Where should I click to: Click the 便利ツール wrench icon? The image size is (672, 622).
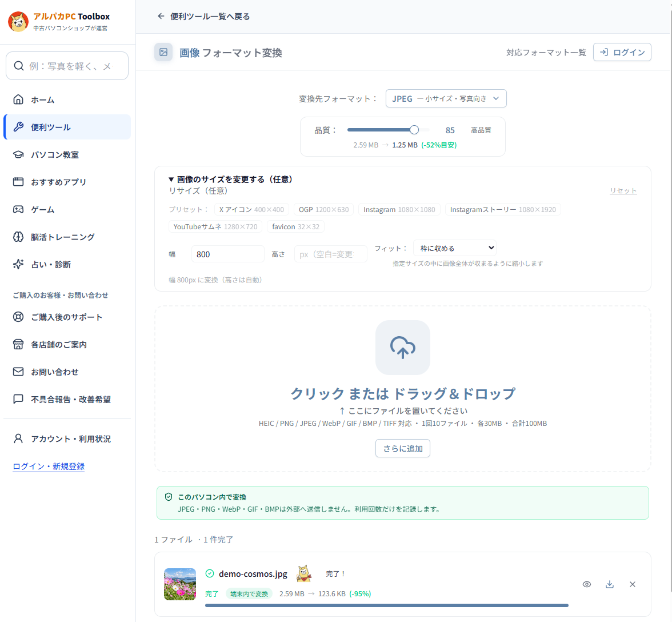coord(18,127)
